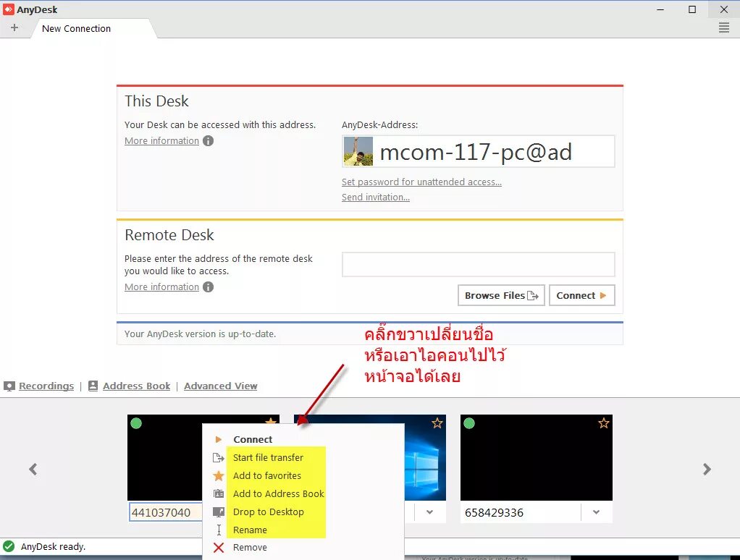Choose Add to Address Book
Image resolution: width=740 pixels, height=560 pixels.
tap(279, 493)
